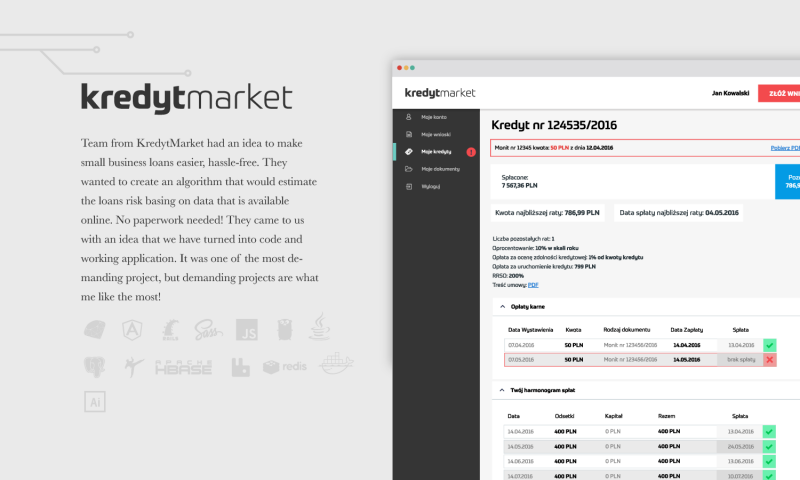800x480 pixels.
Task: Click the red X in the brak spłaty row
Action: [769, 360]
